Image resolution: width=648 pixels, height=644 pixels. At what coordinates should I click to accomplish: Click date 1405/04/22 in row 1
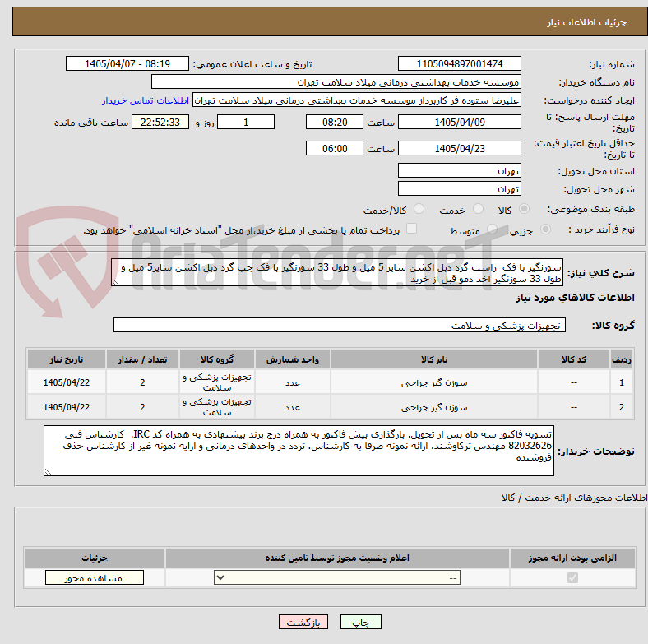[66, 382]
